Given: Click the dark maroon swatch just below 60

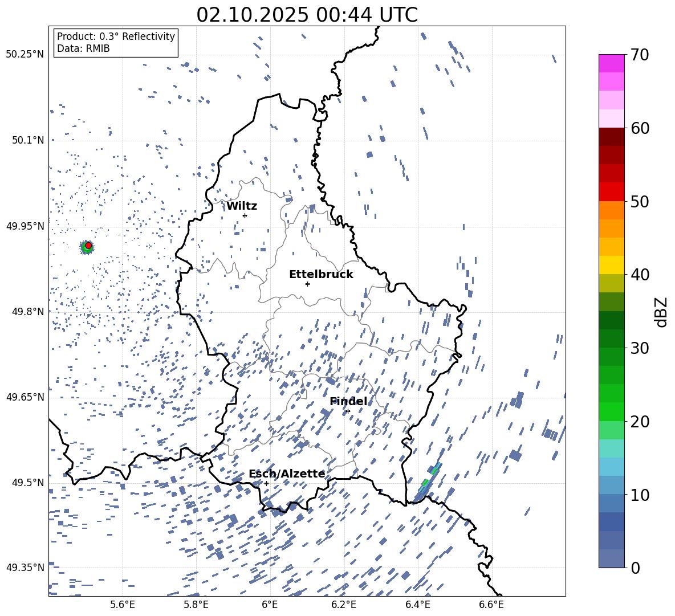Looking at the screenshot, I should click(x=611, y=137).
